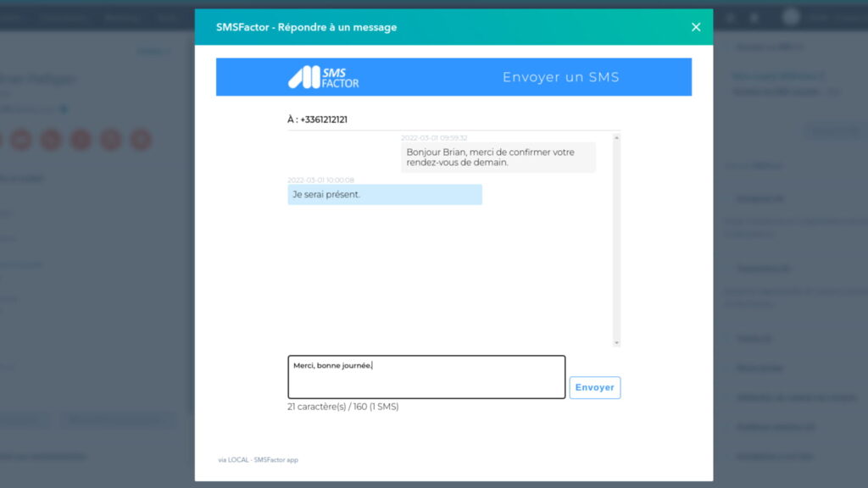Click the scroll-down arrow in the conversation
The image size is (868, 488).
coord(617,343)
